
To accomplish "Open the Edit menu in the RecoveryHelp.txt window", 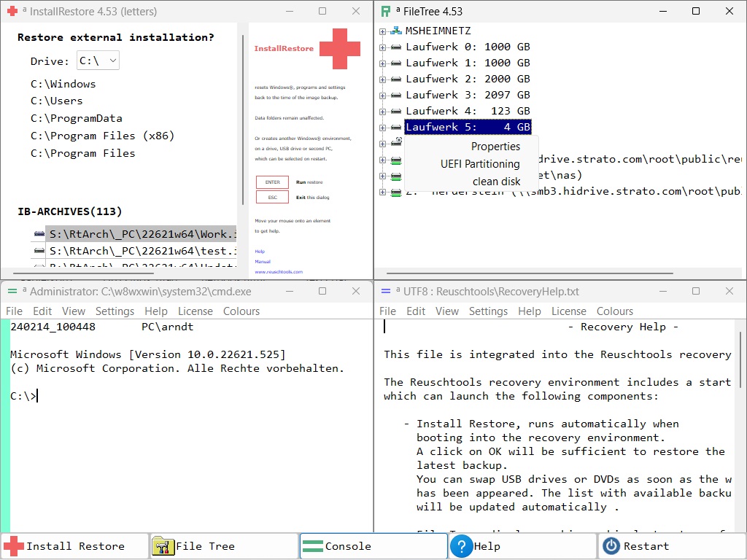I will tap(416, 311).
